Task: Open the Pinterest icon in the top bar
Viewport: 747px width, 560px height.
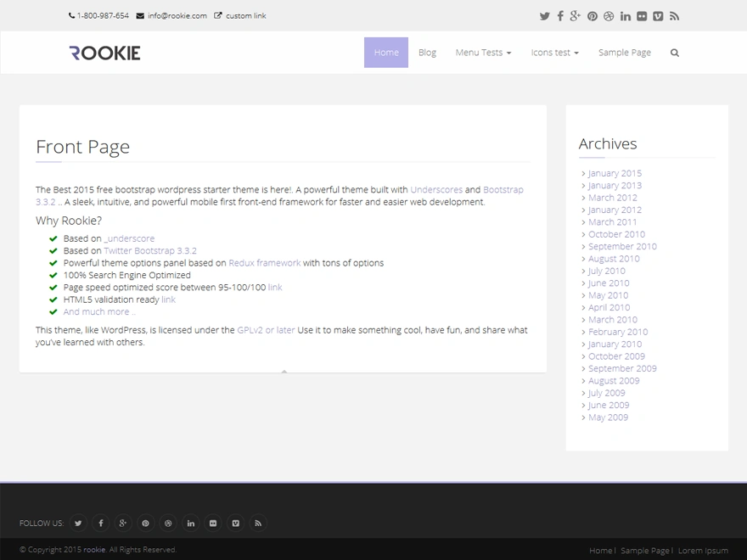Action: (x=593, y=16)
